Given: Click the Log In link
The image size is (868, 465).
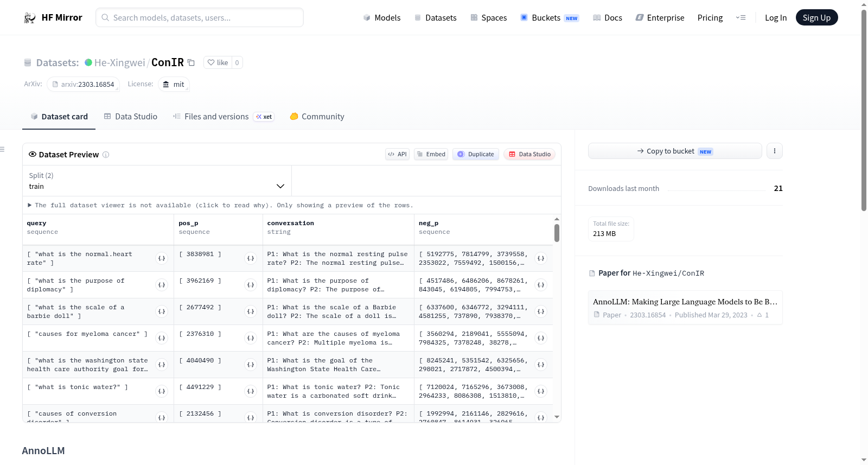Looking at the screenshot, I should (x=776, y=18).
